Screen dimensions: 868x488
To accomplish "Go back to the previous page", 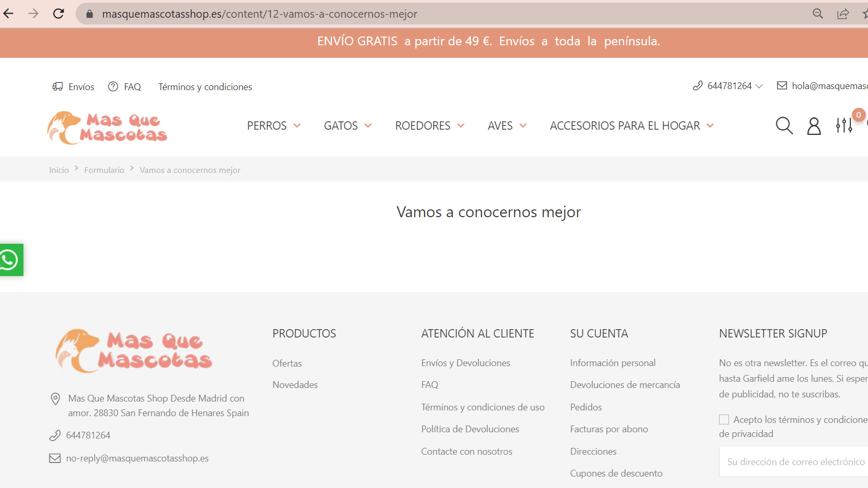I will click(x=8, y=14).
